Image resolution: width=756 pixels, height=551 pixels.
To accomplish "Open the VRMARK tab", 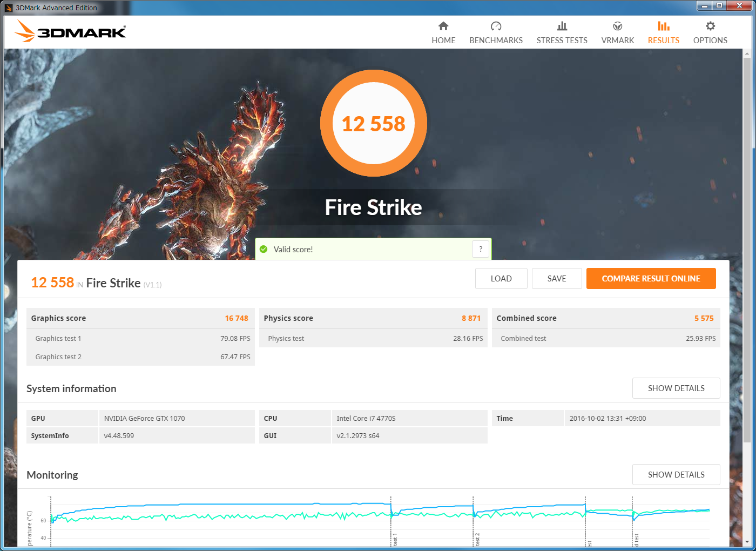I will point(618,32).
